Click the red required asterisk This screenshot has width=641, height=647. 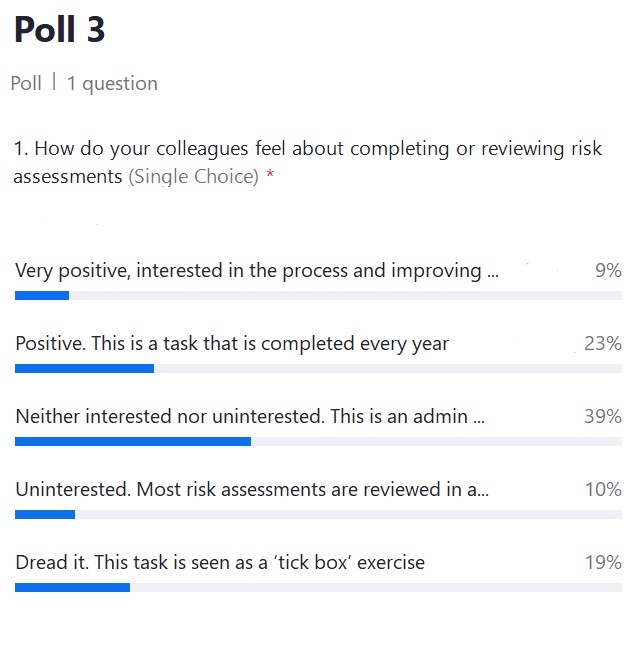coord(270,174)
